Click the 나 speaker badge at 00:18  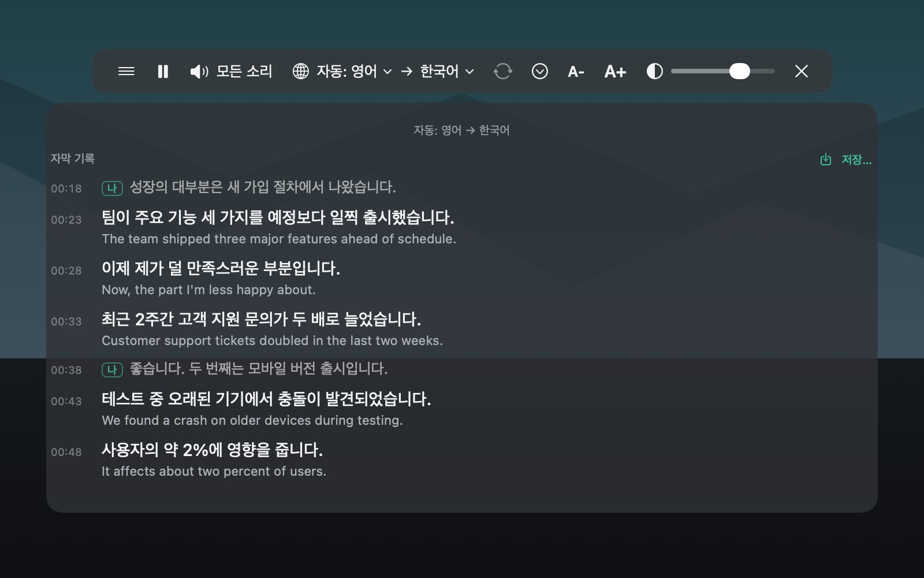pos(112,188)
